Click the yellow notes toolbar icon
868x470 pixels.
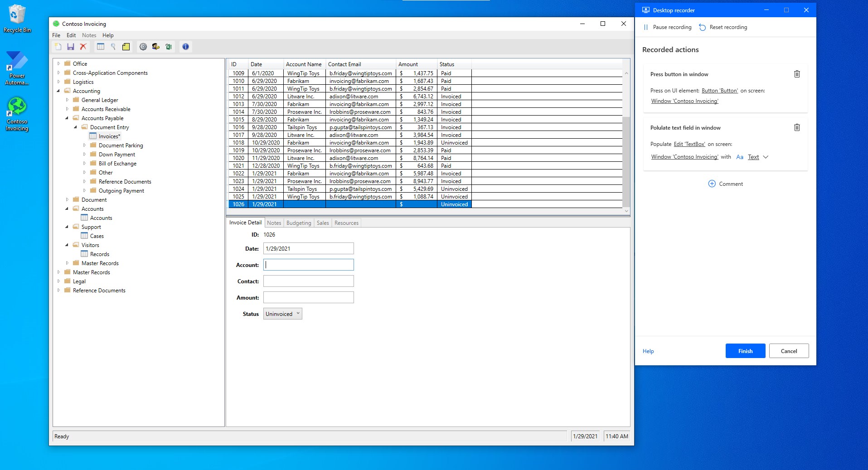click(126, 46)
